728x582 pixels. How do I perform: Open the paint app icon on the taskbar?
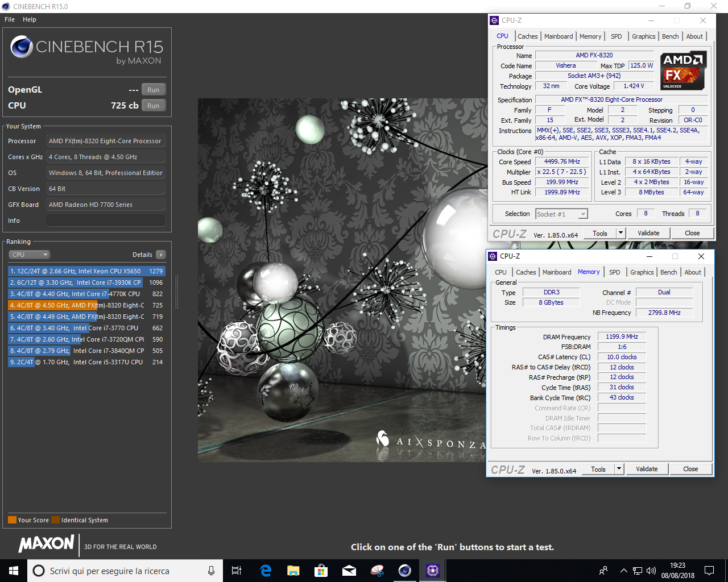point(377,571)
